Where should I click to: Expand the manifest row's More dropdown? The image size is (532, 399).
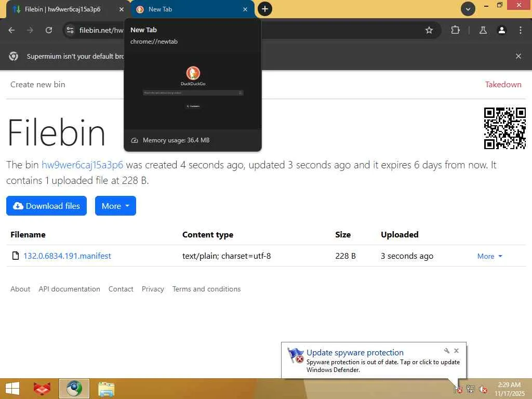pyautogui.click(x=489, y=256)
